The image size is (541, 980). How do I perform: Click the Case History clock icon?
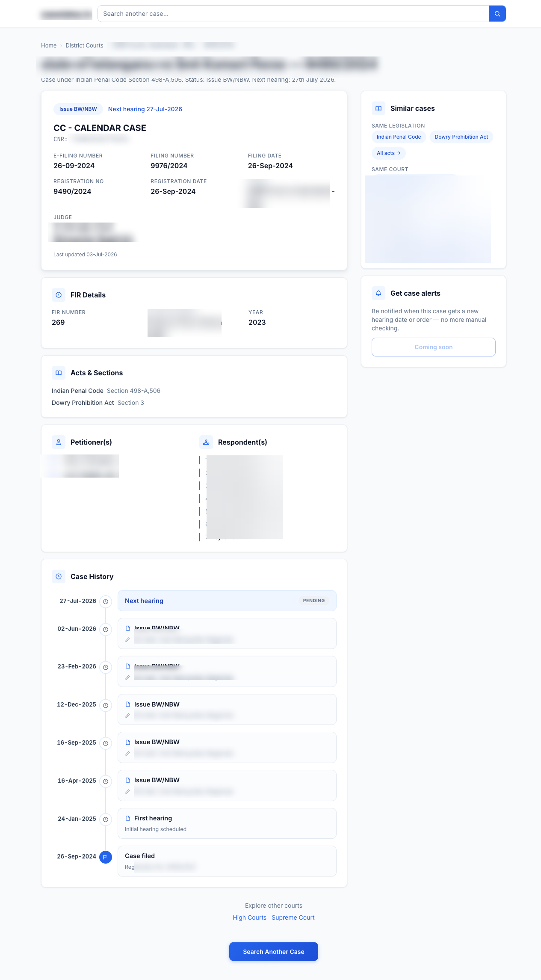(x=59, y=576)
